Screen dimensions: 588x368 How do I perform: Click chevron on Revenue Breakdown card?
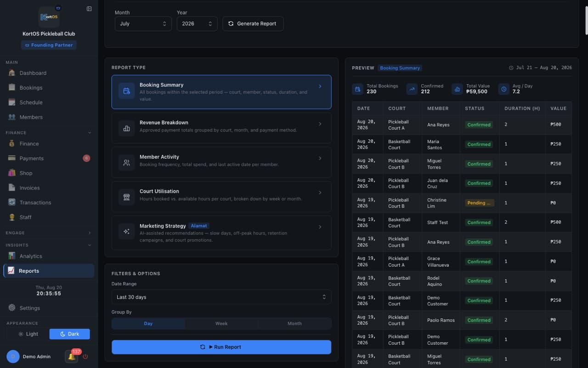point(320,124)
